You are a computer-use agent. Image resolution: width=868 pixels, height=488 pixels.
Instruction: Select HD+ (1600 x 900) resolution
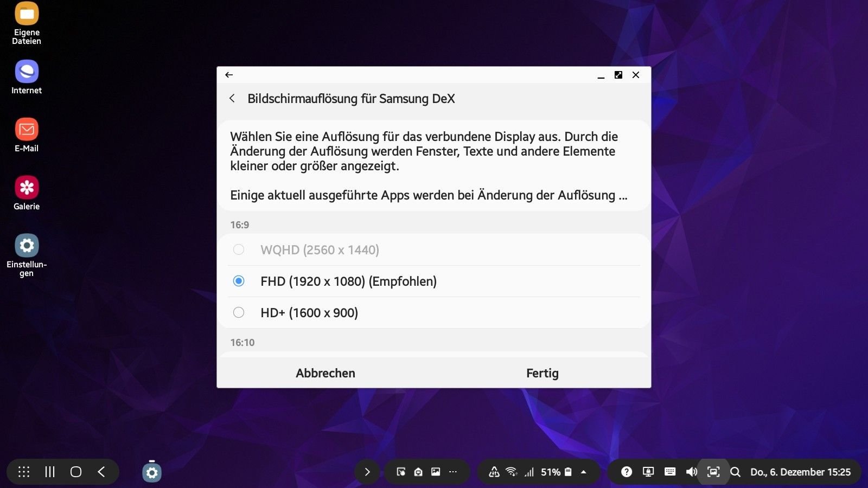tap(434, 313)
